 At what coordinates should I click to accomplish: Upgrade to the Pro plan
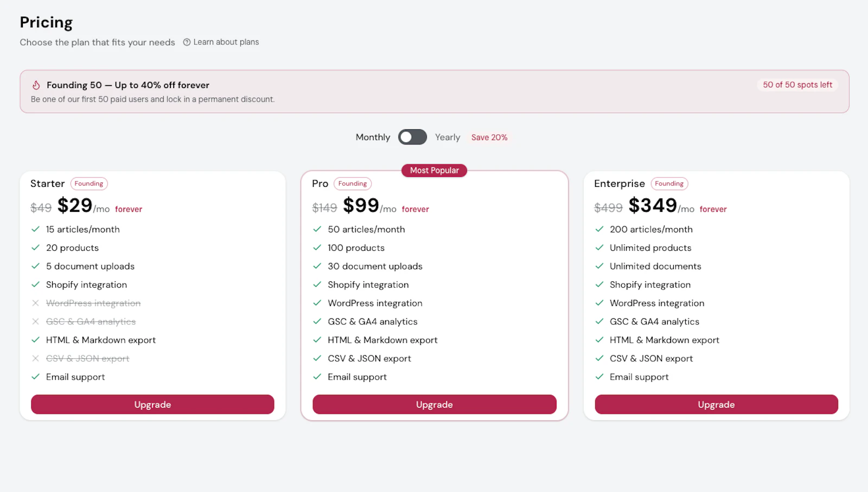click(435, 405)
